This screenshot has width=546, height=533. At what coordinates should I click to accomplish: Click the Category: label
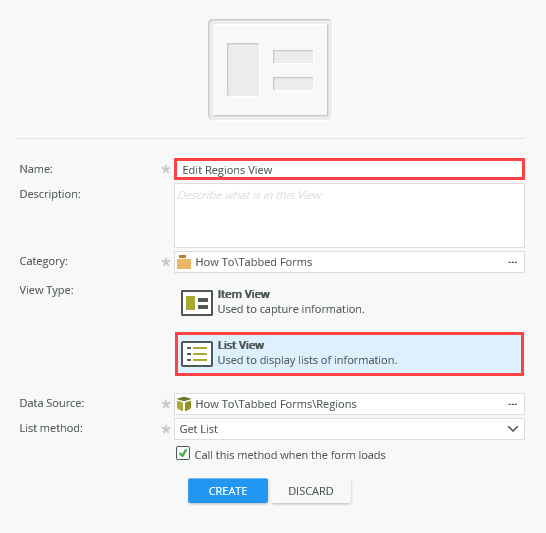[x=44, y=261]
